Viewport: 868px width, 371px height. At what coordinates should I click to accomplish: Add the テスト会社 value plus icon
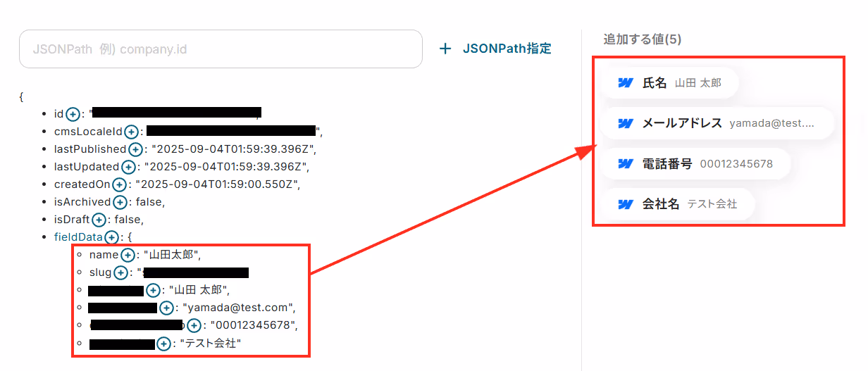click(163, 344)
